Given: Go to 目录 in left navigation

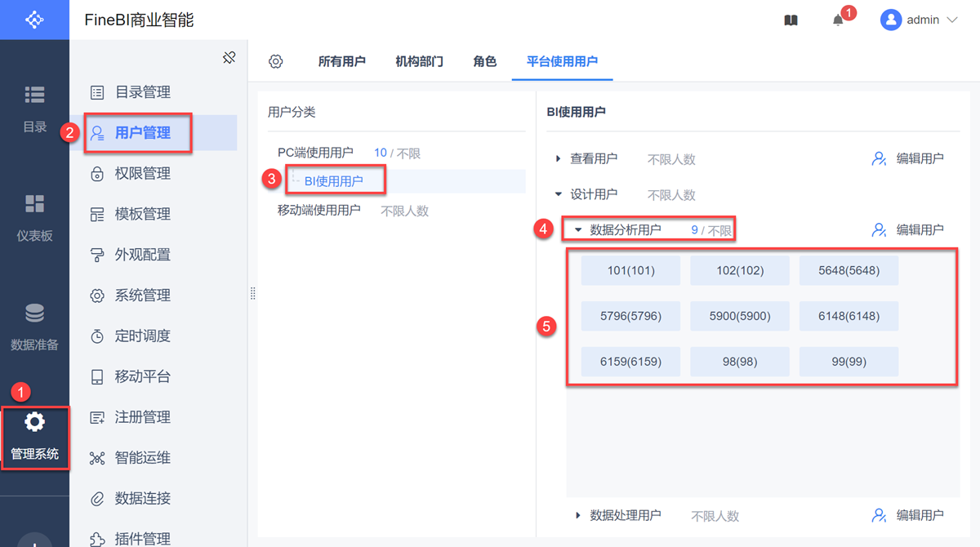Looking at the screenshot, I should [34, 109].
